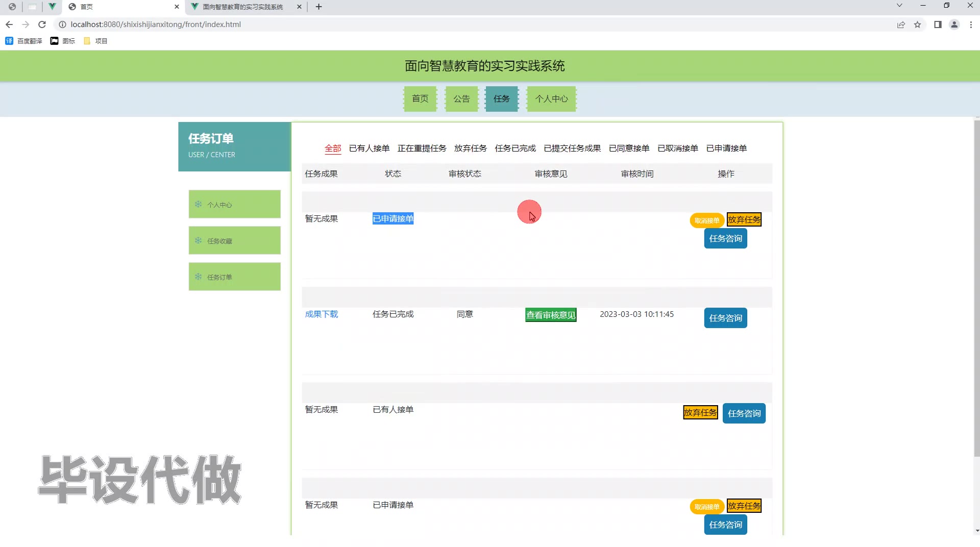Open 个人中心 in the top navigation
The width and height of the screenshot is (980, 547).
(x=551, y=98)
